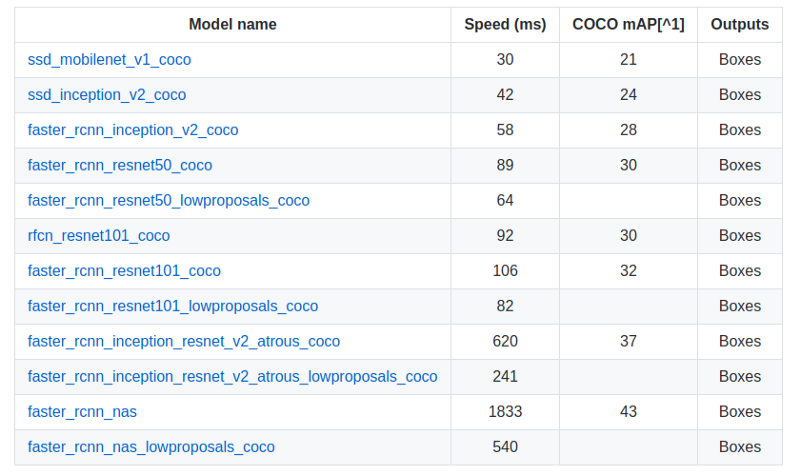Open the faster_rcnn_resnet50_coco model link
Image resolution: width=800 pixels, height=474 pixels.
tap(120, 165)
